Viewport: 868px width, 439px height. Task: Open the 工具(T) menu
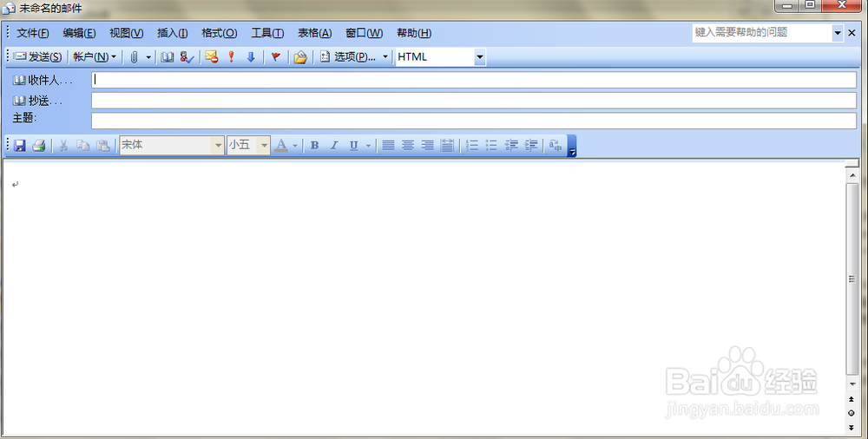267,33
